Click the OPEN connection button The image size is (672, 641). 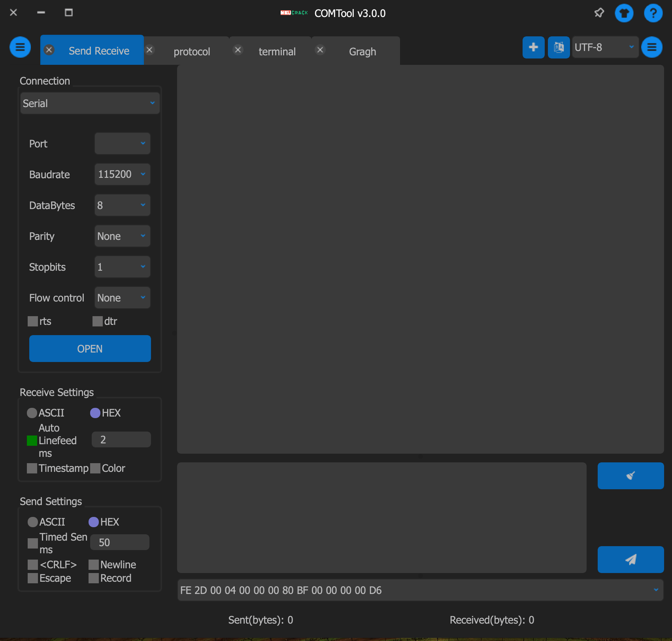pyautogui.click(x=90, y=349)
